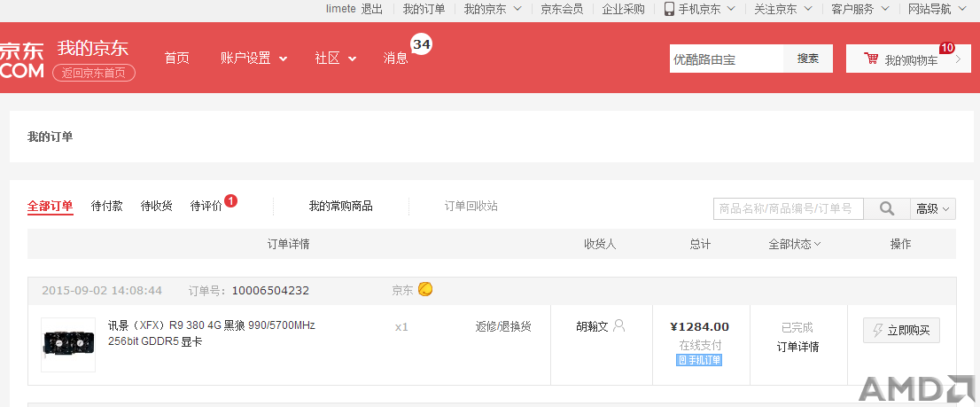Open 消息 in red navbar

[395, 59]
